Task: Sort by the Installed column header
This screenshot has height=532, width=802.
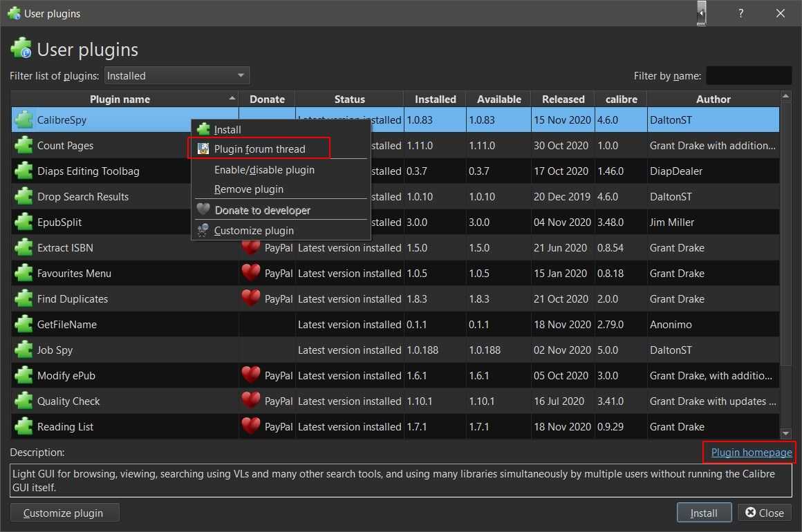Action: coord(436,99)
